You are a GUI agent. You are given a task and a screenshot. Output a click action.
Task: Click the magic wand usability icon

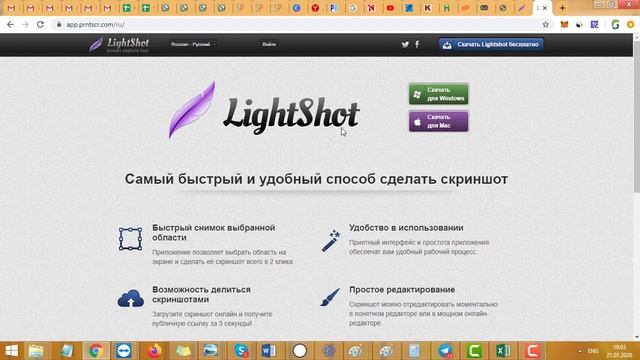331,241
